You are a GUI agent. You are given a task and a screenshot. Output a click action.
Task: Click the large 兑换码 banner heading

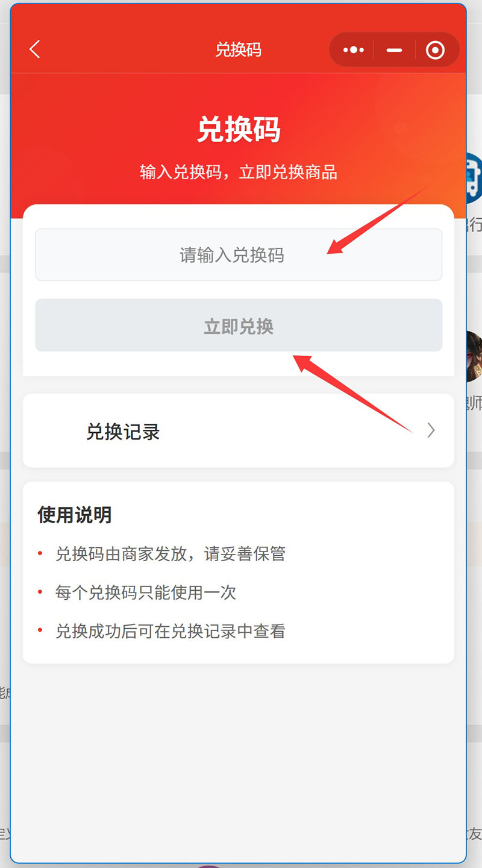[x=239, y=130]
